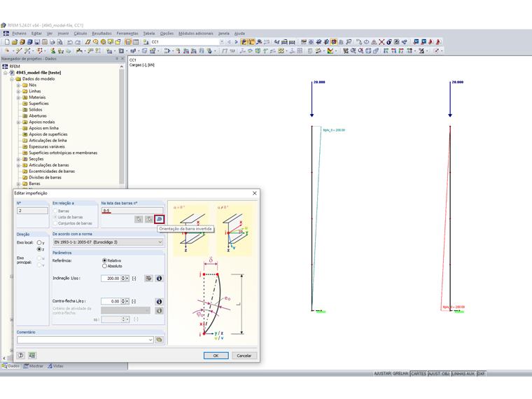Click the view in Y direction icon

(393, 51)
